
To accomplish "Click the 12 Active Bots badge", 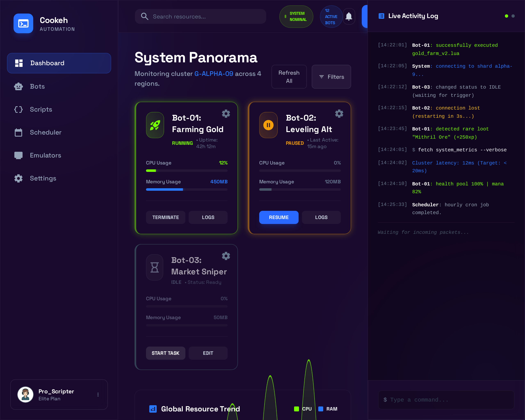I will coord(331,17).
